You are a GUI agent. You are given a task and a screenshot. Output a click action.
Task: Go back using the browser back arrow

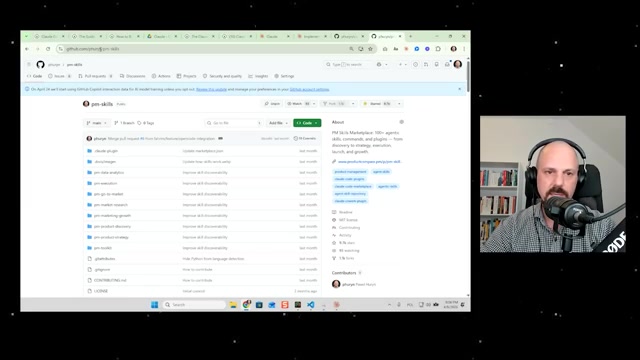click(x=27, y=49)
